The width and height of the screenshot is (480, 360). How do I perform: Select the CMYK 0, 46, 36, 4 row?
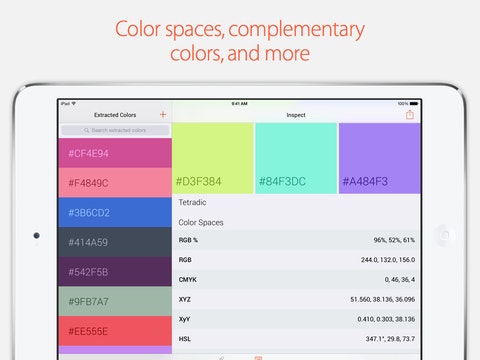(x=296, y=279)
